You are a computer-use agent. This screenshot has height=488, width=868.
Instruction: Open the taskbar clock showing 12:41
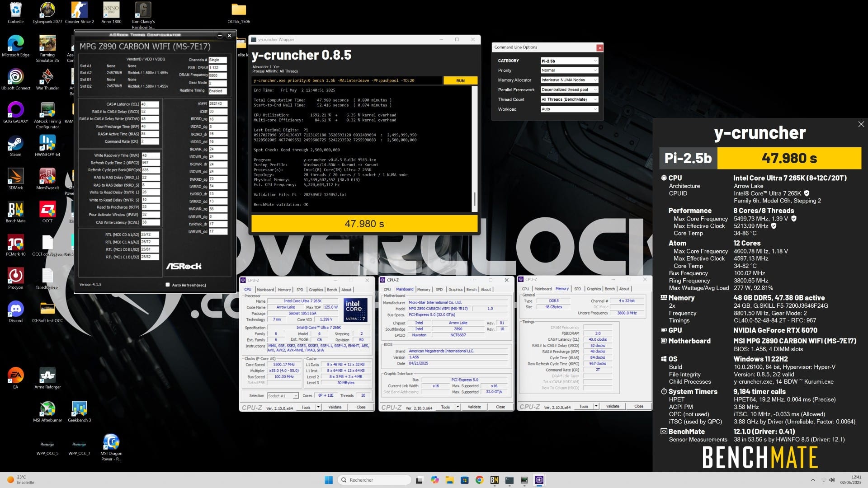point(850,480)
